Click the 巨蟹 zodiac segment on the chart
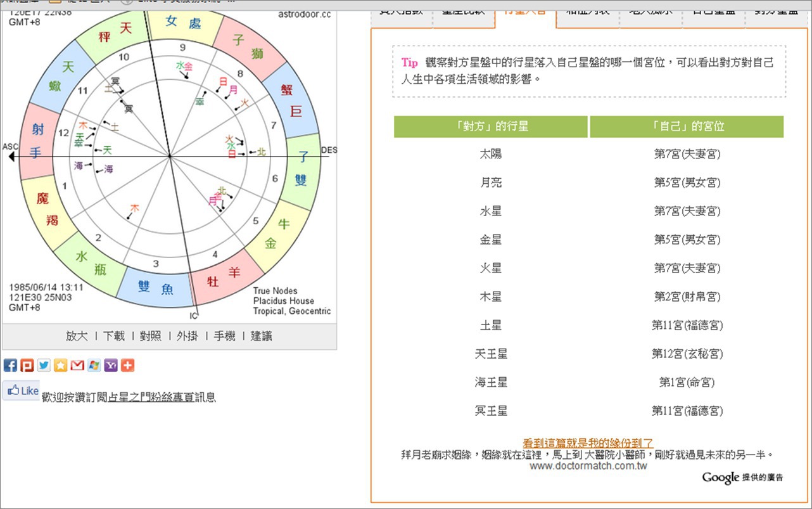Screen dimensions: 812x509 coord(292,101)
